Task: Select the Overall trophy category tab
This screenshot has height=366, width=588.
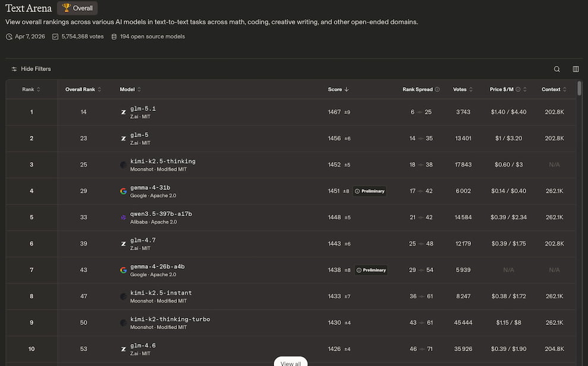Action: (x=77, y=8)
